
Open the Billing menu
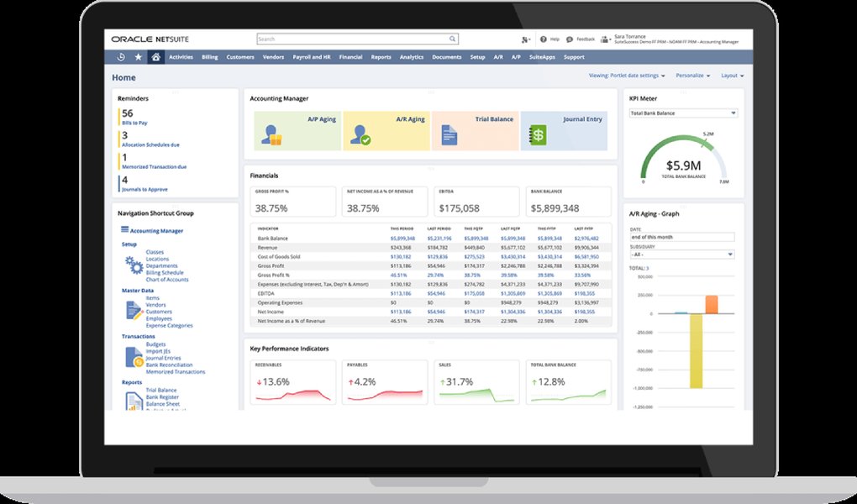209,57
